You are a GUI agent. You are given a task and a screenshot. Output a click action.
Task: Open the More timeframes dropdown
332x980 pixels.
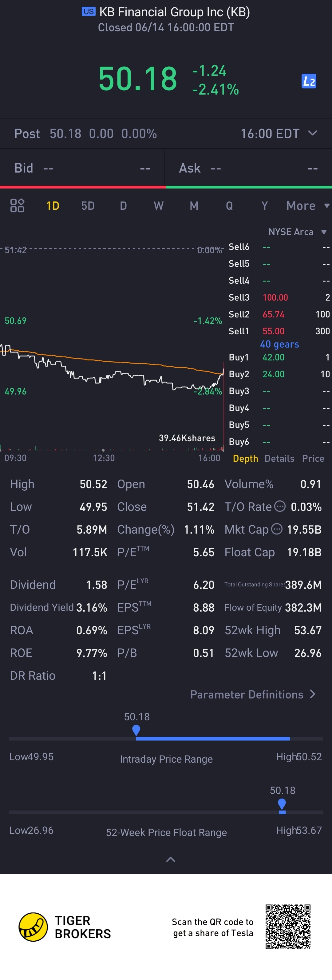tap(308, 206)
